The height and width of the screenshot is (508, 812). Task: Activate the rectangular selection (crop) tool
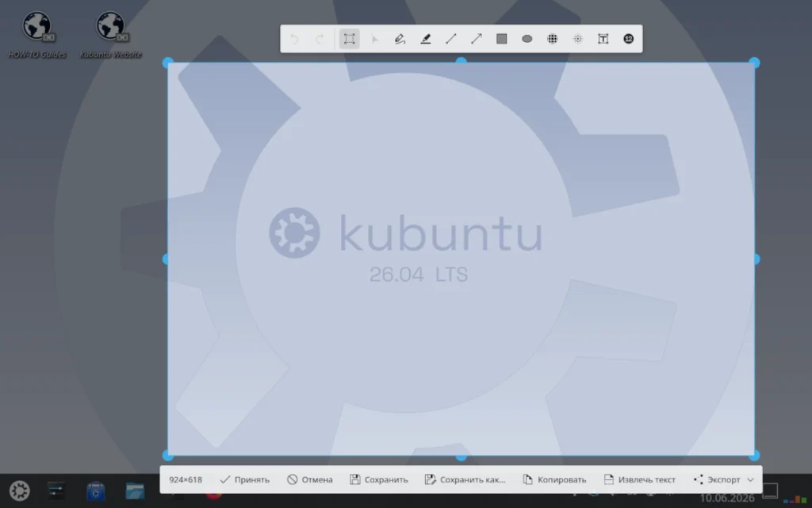(x=349, y=39)
